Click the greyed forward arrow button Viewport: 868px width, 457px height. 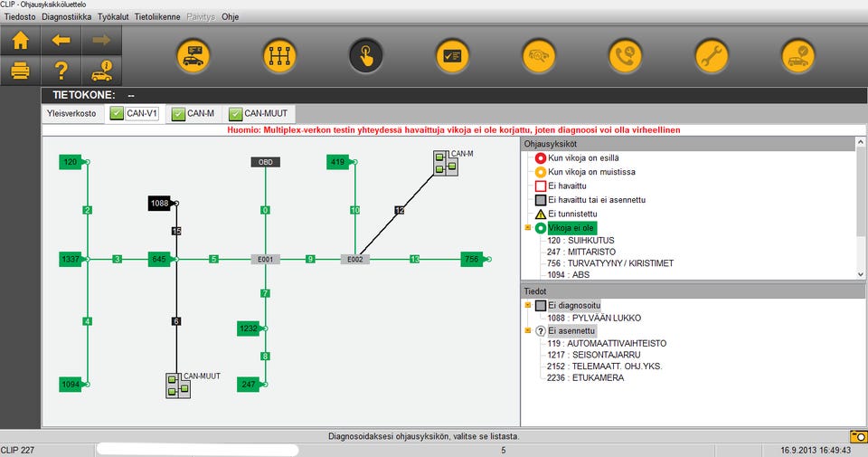pyautogui.click(x=101, y=41)
